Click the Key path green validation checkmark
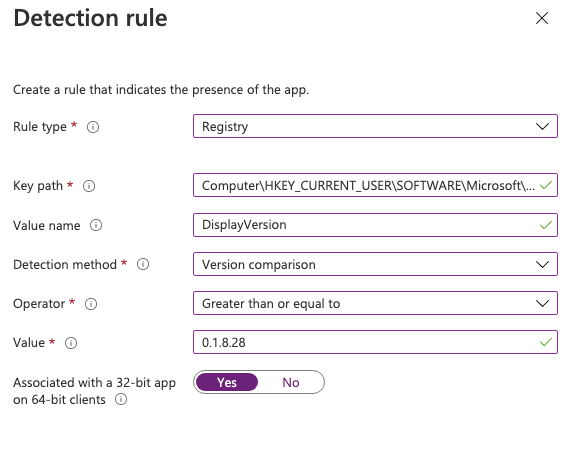This screenshot has height=450, width=567. [x=546, y=186]
